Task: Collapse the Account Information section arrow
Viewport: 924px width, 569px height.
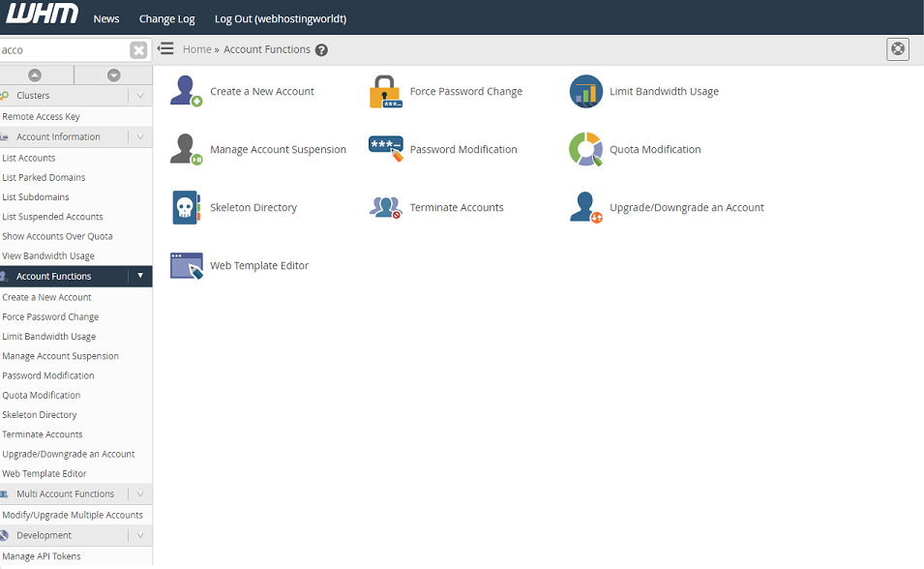Action: [140, 137]
